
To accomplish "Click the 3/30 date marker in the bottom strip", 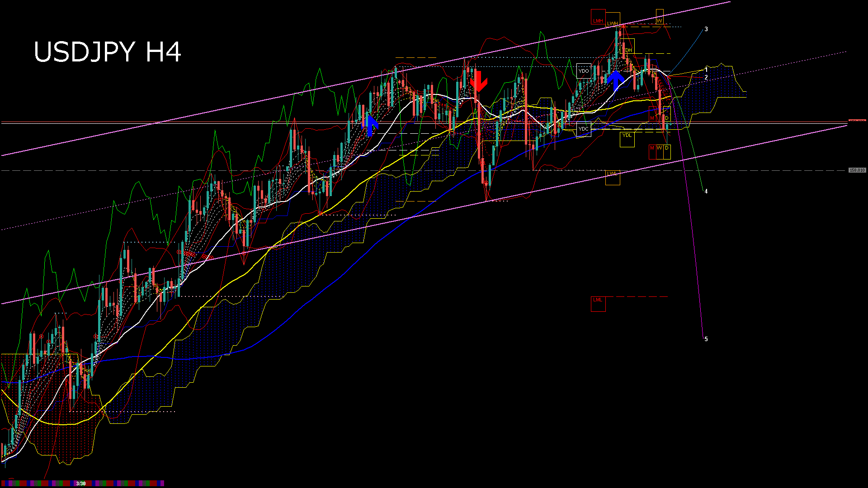I will (x=80, y=483).
